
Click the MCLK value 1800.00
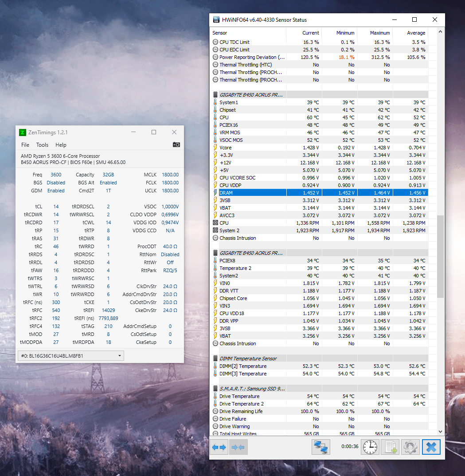pos(170,175)
